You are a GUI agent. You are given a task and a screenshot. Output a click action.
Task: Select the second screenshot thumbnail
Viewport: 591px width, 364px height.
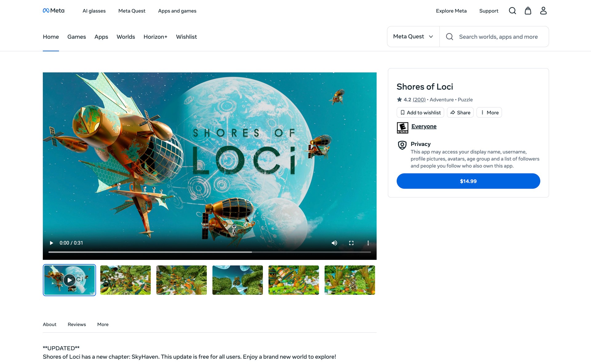click(x=126, y=280)
